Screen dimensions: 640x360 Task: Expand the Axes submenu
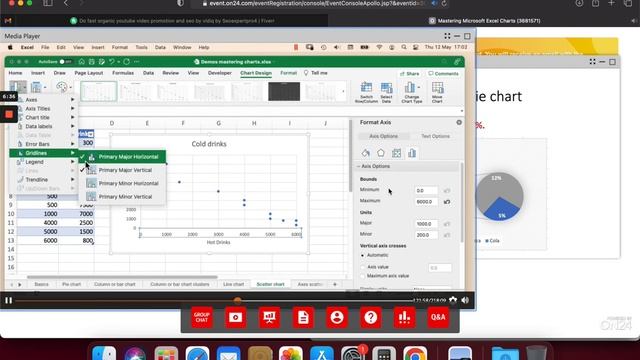[44, 100]
